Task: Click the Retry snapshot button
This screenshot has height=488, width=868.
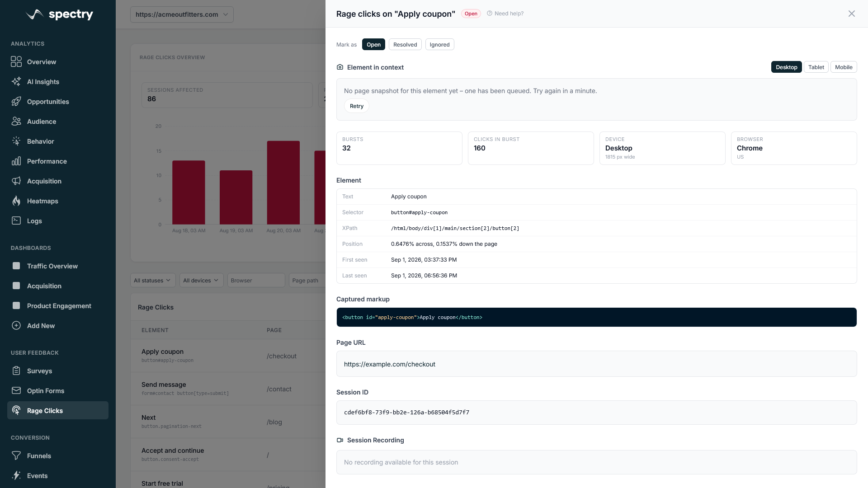Action: click(x=357, y=106)
